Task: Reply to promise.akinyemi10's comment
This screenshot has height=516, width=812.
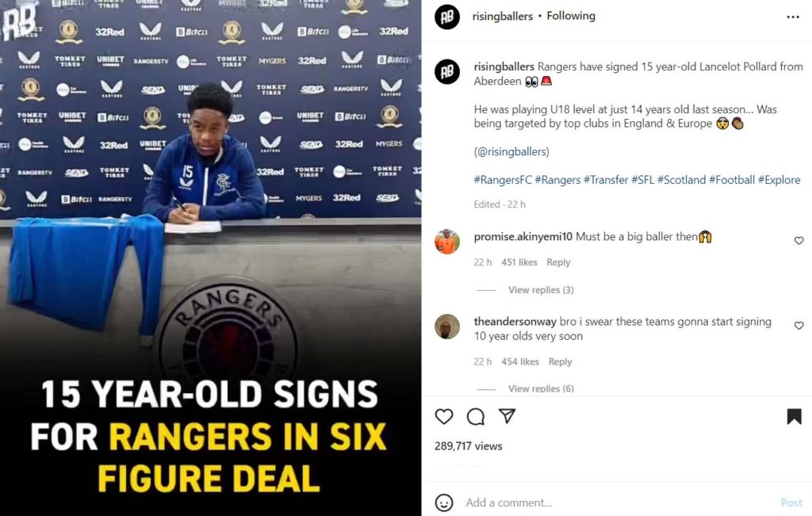Action: [558, 262]
